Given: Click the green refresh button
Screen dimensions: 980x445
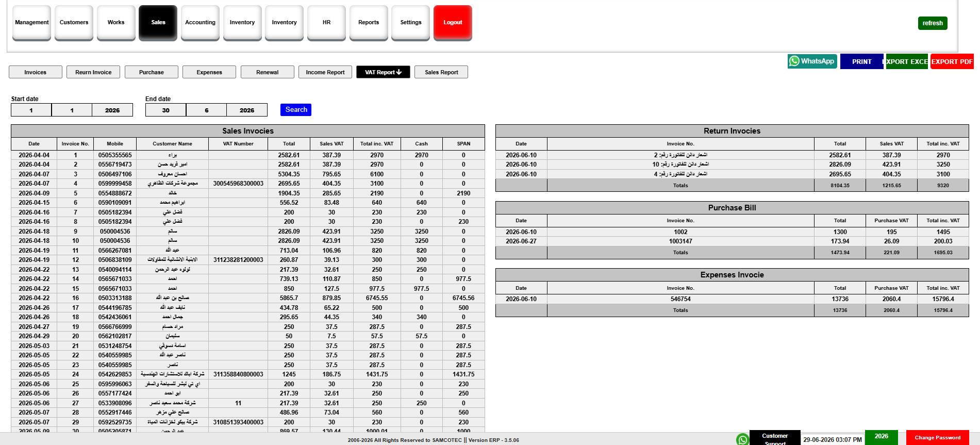Looking at the screenshot, I should (933, 23).
